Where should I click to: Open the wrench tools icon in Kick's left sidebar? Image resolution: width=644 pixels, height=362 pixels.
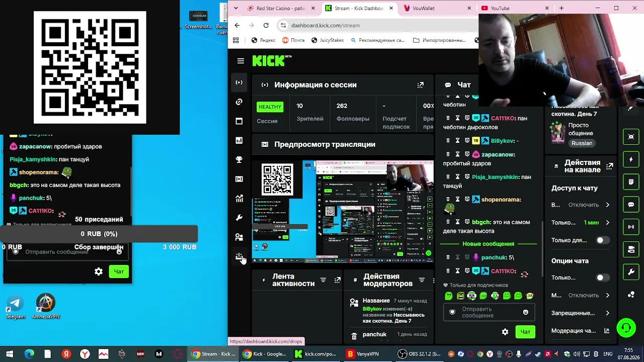[239, 218]
